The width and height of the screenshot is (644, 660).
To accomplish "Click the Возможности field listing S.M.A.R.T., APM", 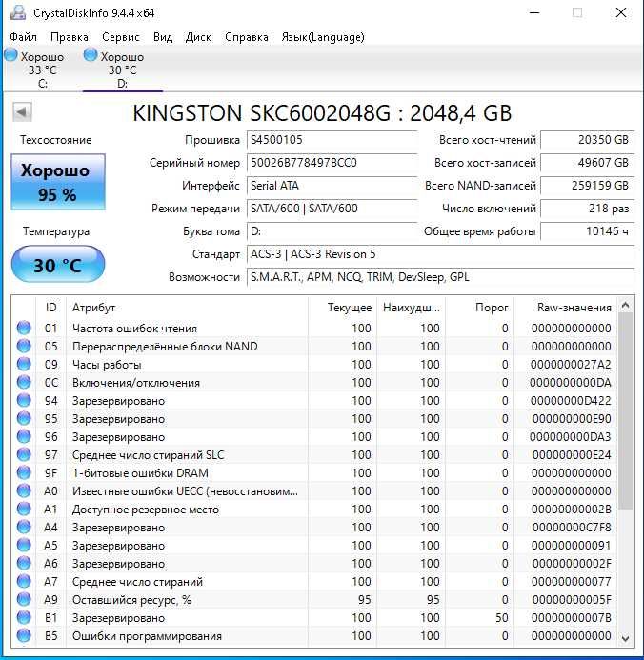I will coord(440,276).
